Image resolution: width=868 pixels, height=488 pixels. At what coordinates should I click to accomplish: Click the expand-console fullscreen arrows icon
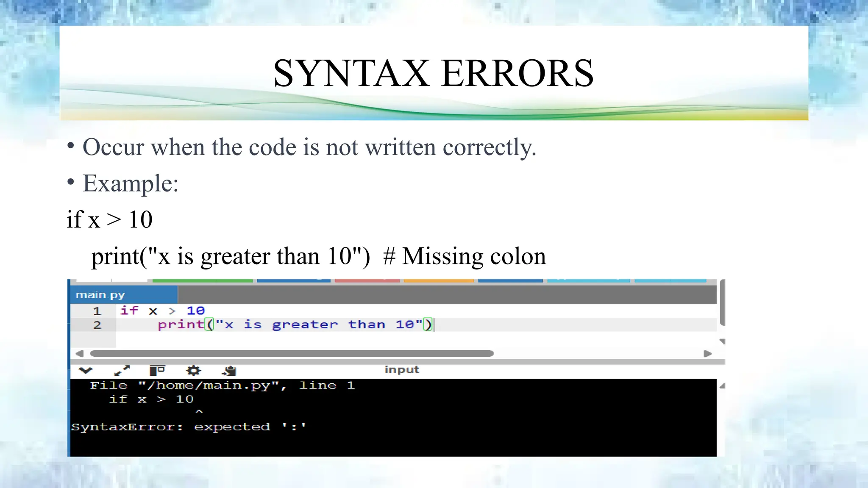(x=122, y=371)
